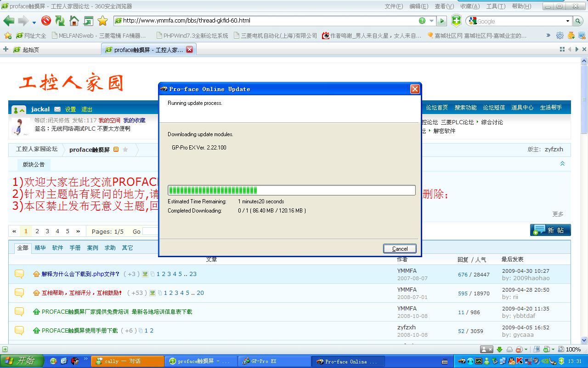Open the browser home page icon
The height and width of the screenshot is (368, 588).
(x=74, y=21)
